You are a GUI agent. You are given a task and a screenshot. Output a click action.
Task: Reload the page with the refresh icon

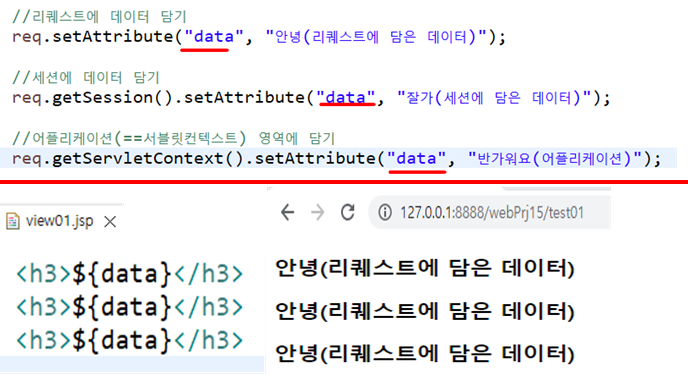[x=348, y=212]
